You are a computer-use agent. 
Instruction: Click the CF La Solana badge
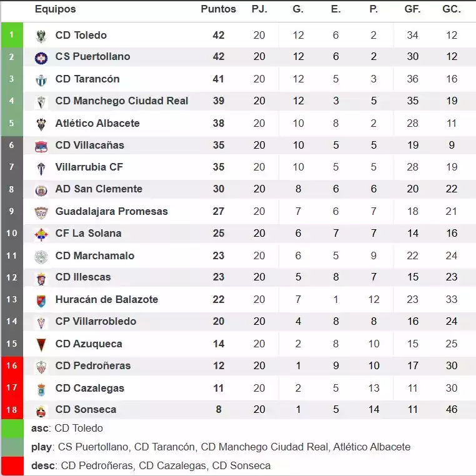click(41, 234)
